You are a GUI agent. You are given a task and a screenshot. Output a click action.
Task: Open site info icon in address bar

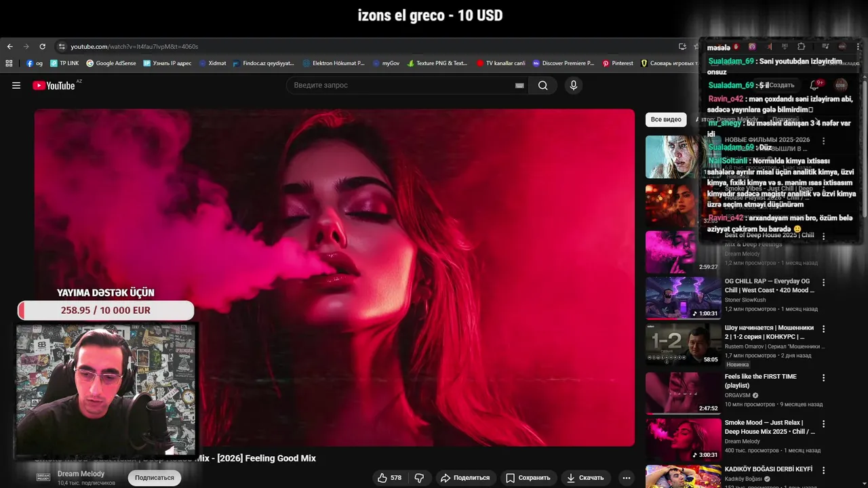click(62, 47)
